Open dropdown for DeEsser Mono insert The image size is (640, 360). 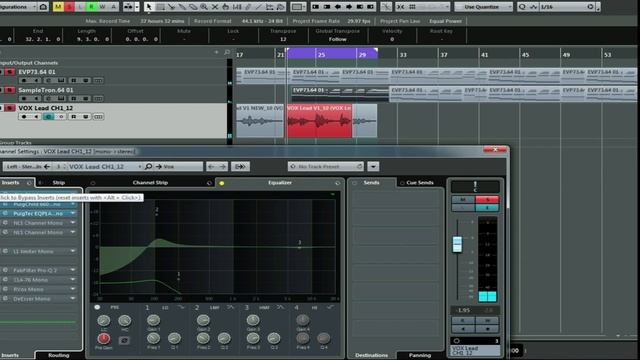click(73, 298)
